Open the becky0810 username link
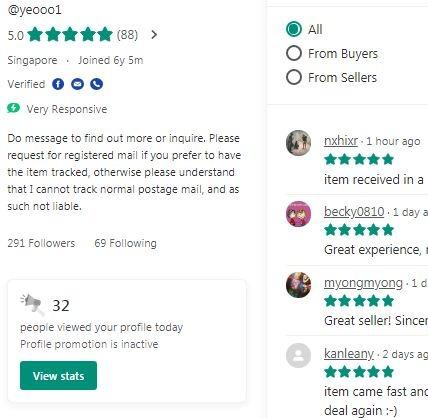Viewport: 428px width, 418px height. [x=354, y=212]
